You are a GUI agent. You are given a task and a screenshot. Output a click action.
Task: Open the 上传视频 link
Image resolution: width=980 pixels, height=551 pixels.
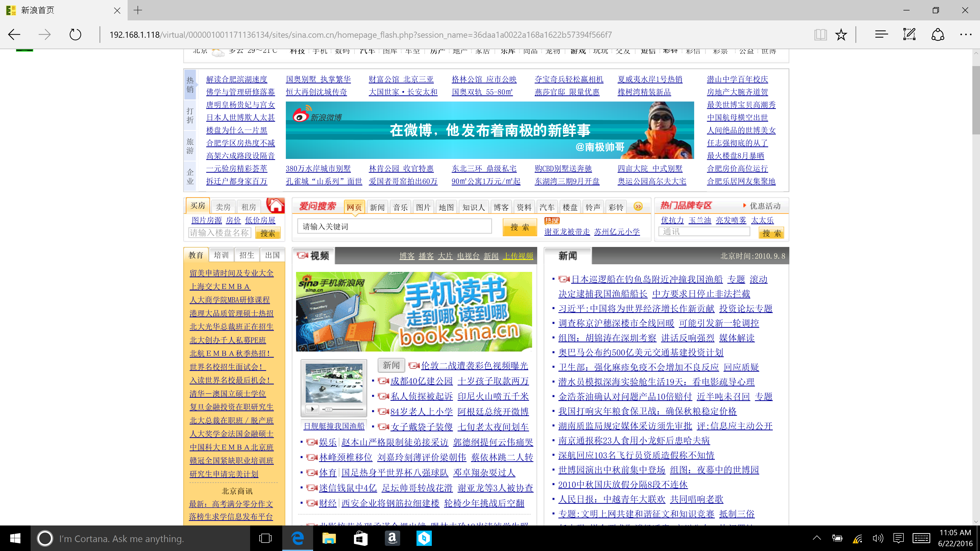point(518,256)
